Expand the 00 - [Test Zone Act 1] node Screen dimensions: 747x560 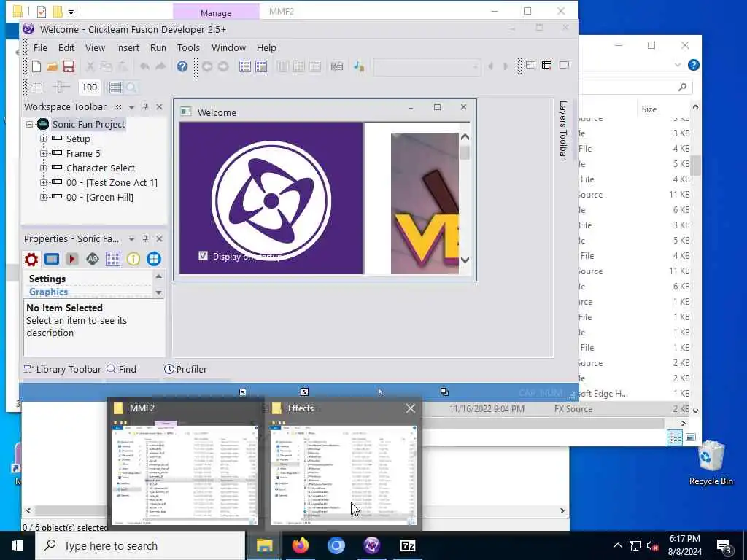[43, 182]
